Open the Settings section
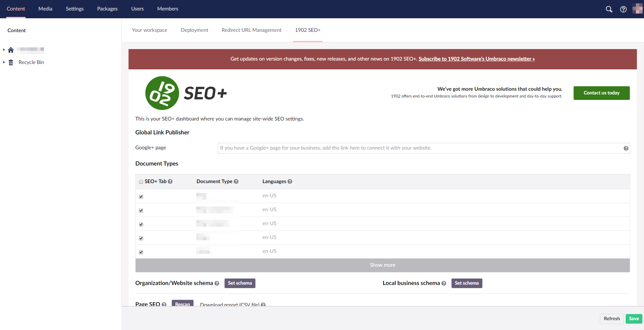This screenshot has width=644, height=330. point(75,9)
